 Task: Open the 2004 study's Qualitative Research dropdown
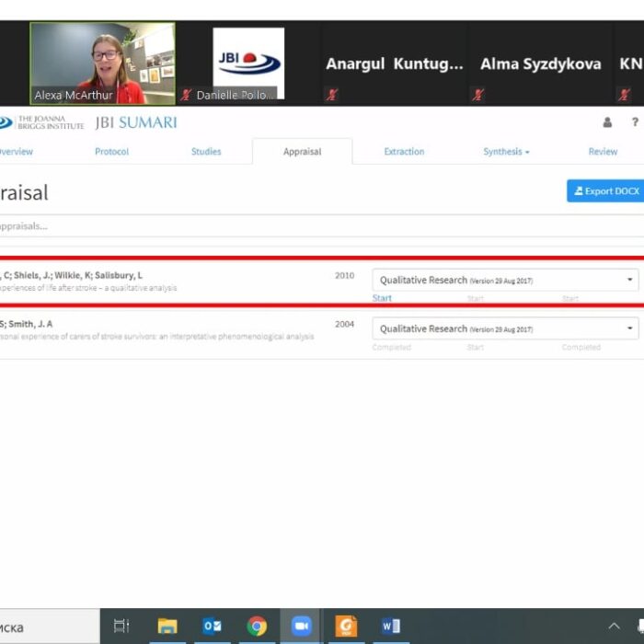point(505,328)
